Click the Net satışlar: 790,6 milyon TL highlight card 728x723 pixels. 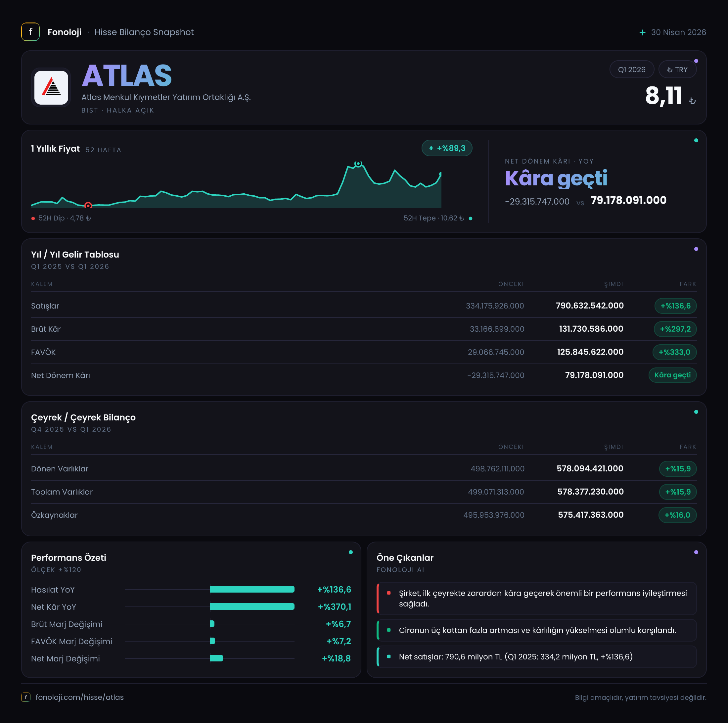(x=536, y=657)
